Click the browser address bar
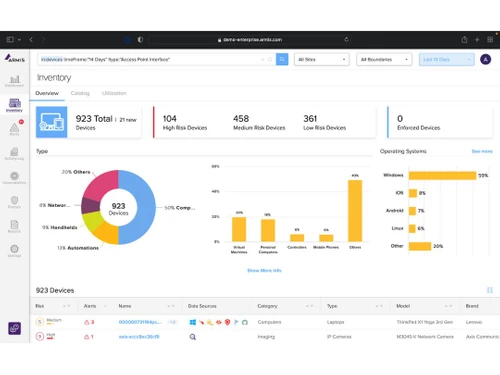 pos(249,40)
